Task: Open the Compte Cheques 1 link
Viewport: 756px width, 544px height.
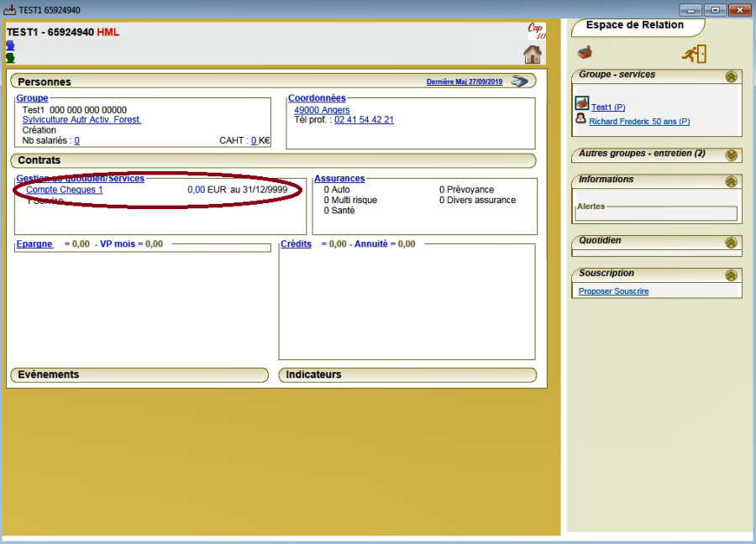Action: 65,190
